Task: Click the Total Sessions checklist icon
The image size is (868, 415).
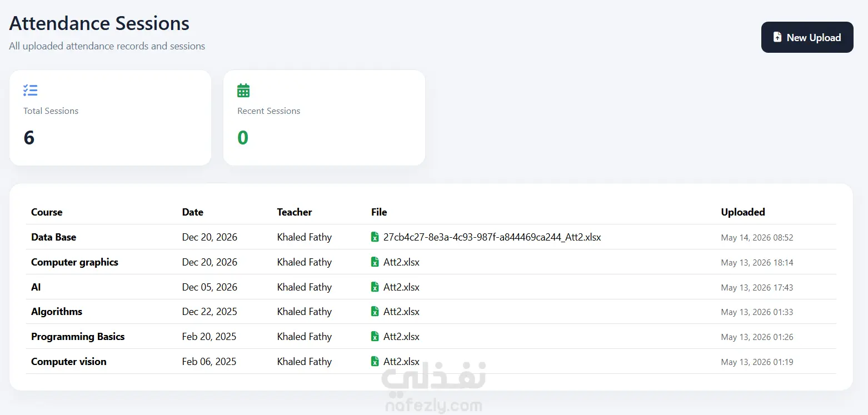Action: point(30,90)
